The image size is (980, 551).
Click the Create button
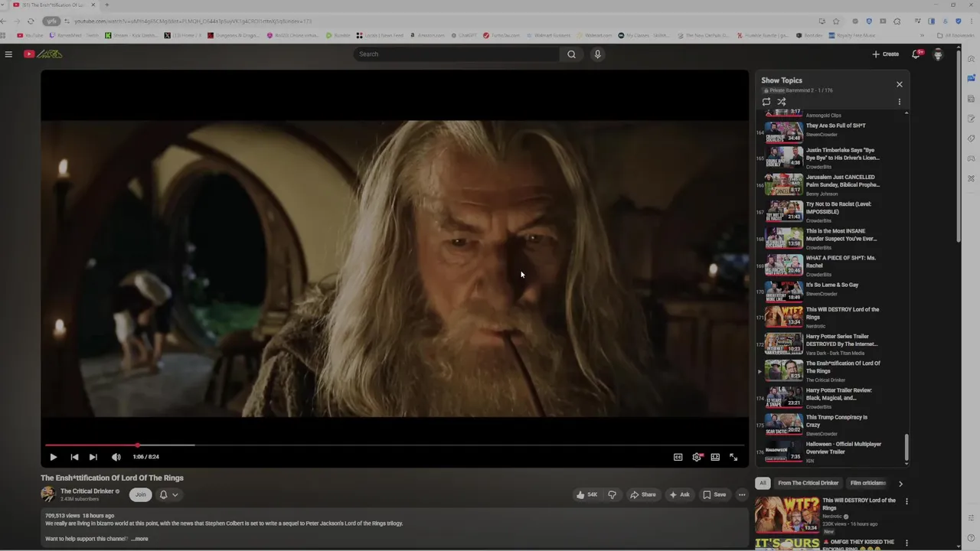[886, 54]
